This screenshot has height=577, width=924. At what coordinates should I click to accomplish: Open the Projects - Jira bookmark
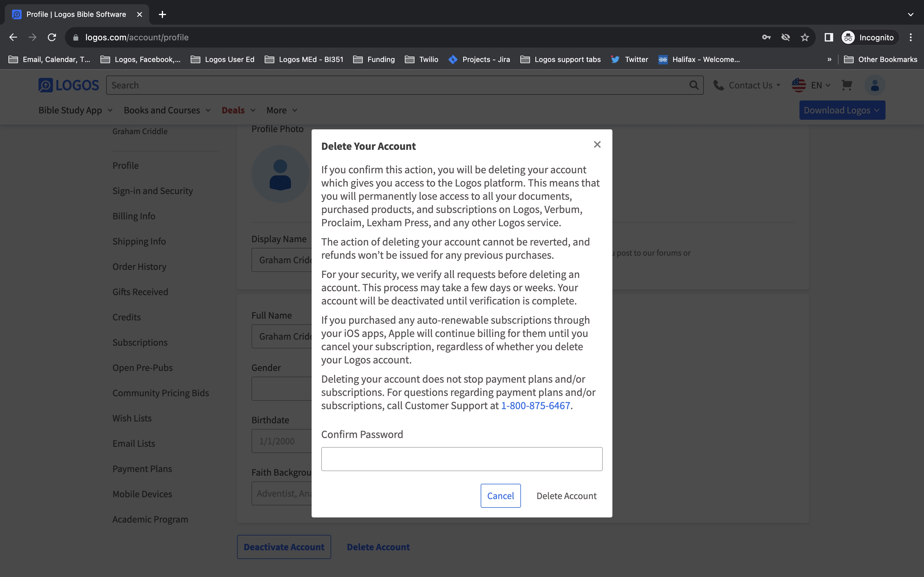479,60
